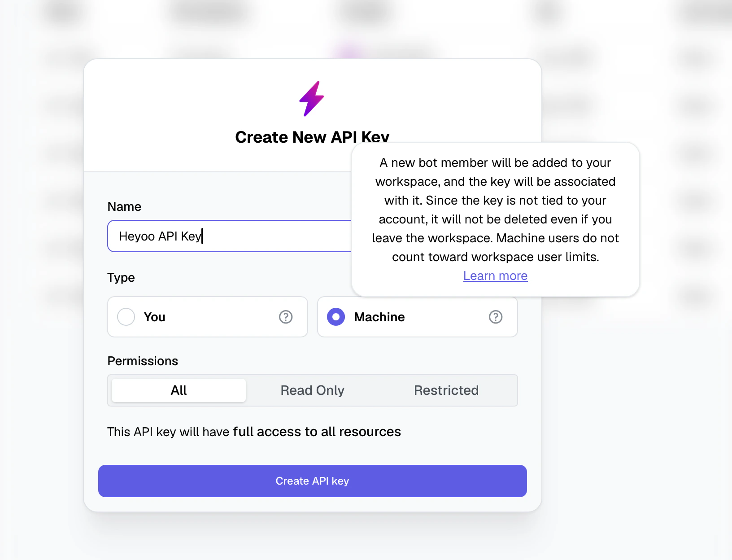This screenshot has width=732, height=560.
Task: Select the Machine key type radio button
Action: pos(335,317)
